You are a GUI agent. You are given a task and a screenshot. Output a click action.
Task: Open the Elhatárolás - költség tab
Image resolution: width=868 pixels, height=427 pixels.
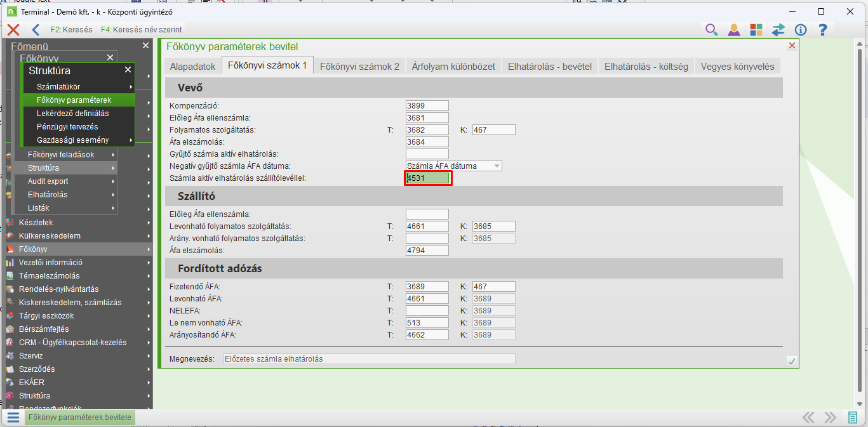click(646, 66)
